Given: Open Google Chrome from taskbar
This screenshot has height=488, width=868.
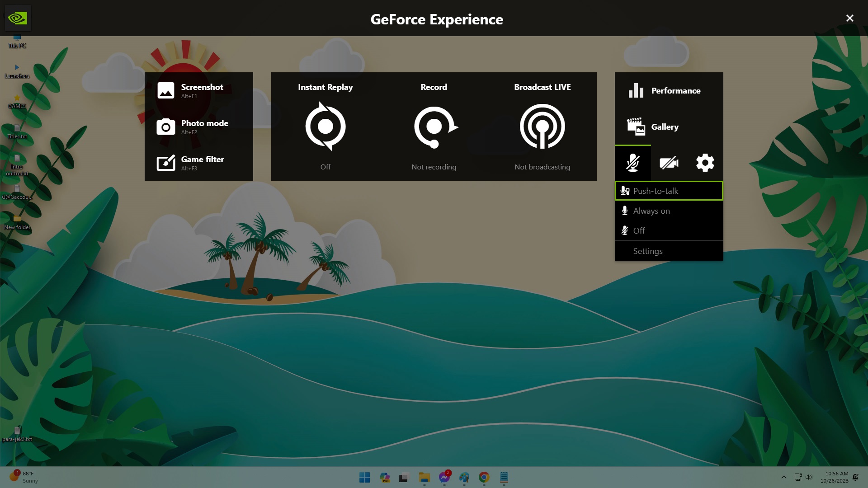Looking at the screenshot, I should (x=484, y=477).
